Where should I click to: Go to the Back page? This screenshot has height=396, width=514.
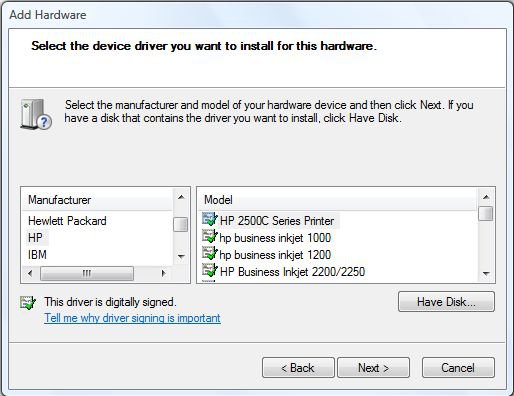point(298,368)
